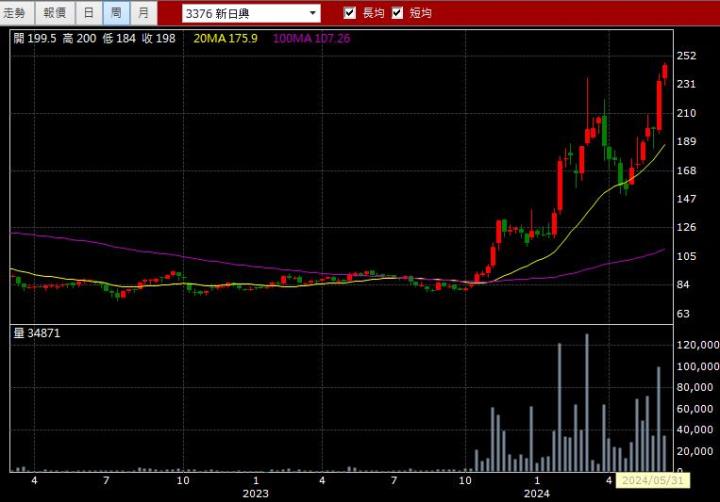720x502 pixels.
Task: Click the 收 198 closing price readout
Action: click(x=159, y=38)
